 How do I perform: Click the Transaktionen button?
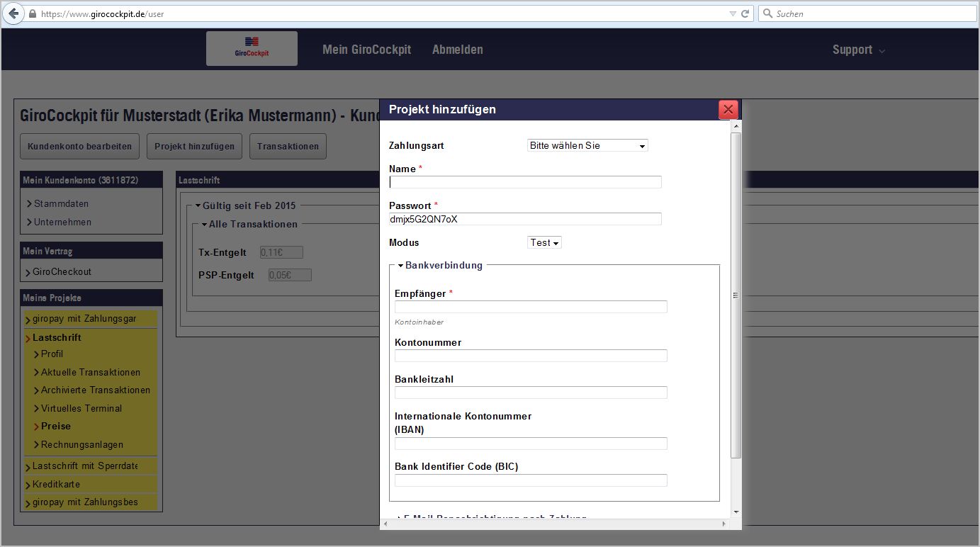tap(288, 147)
